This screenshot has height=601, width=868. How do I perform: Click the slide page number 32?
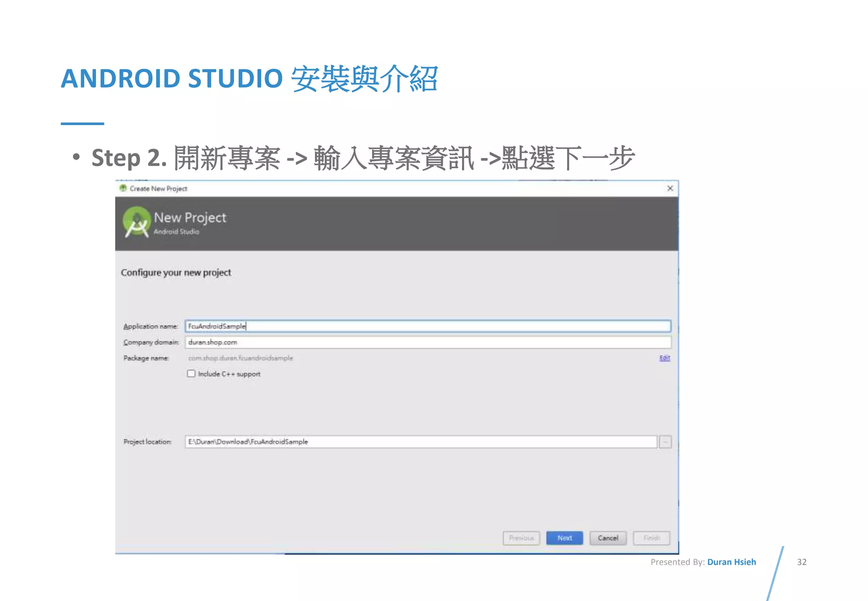(802, 562)
